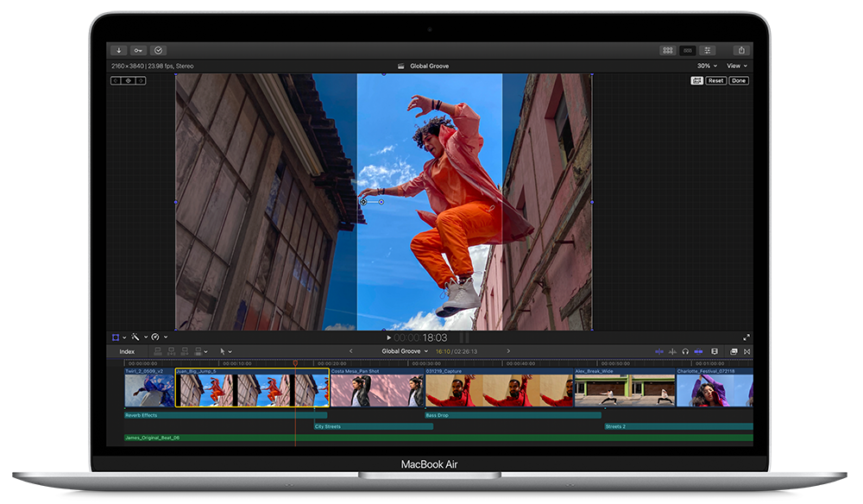This screenshot has height=504, width=863.
Task: Open the View options dropdown
Action: tap(737, 66)
